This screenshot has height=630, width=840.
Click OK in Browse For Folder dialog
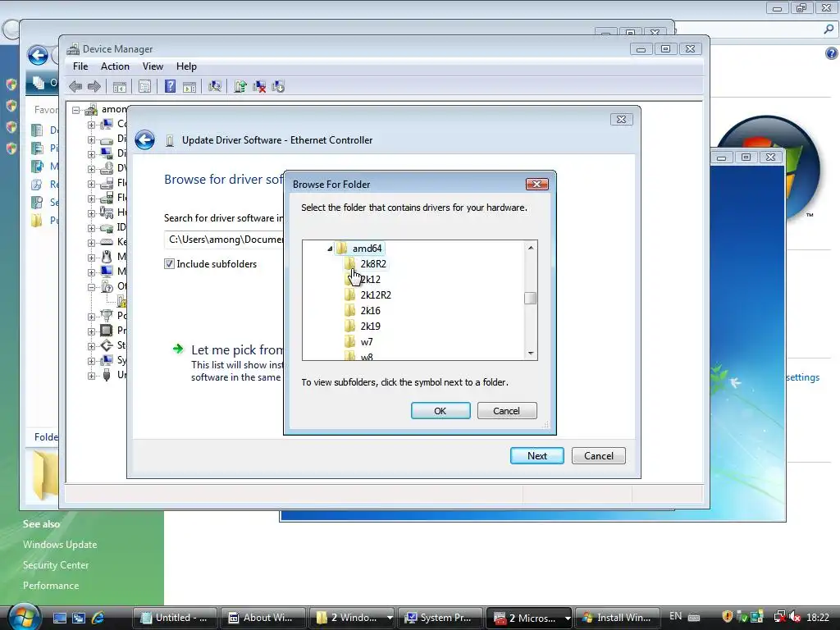441,411
